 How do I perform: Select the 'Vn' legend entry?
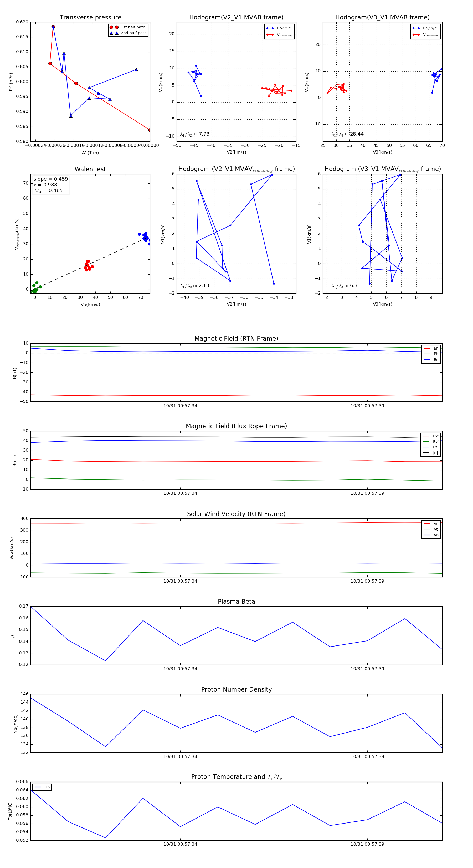click(x=431, y=535)
